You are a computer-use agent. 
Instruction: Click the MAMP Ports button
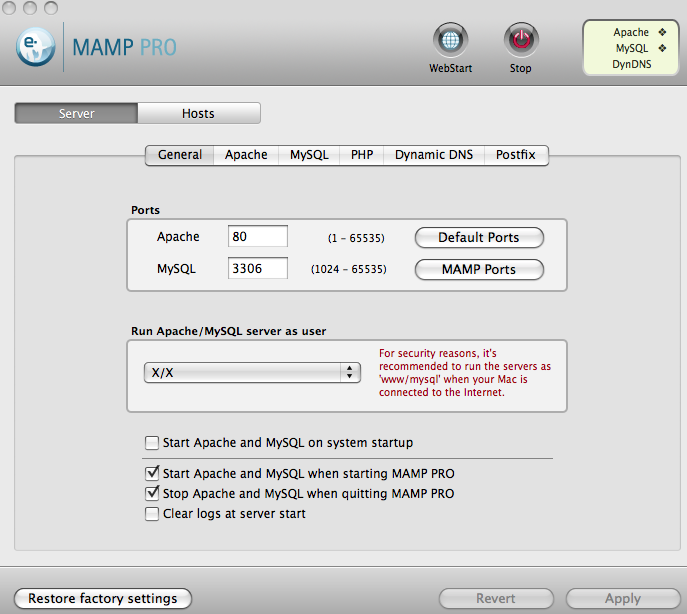479,269
